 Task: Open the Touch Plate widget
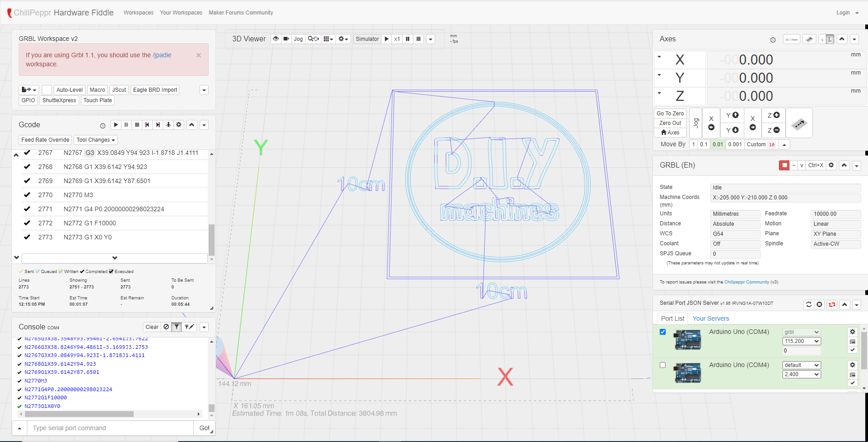pos(98,100)
